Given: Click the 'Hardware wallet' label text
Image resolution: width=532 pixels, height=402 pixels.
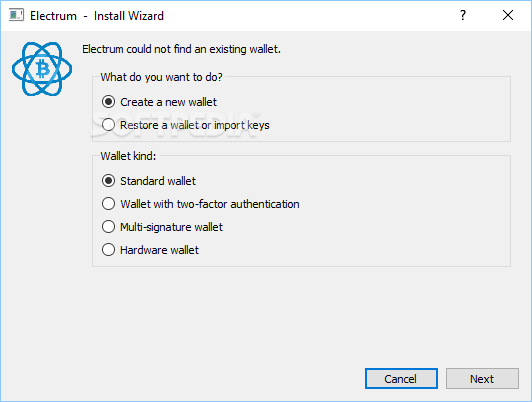Looking at the screenshot, I should pyautogui.click(x=159, y=250).
